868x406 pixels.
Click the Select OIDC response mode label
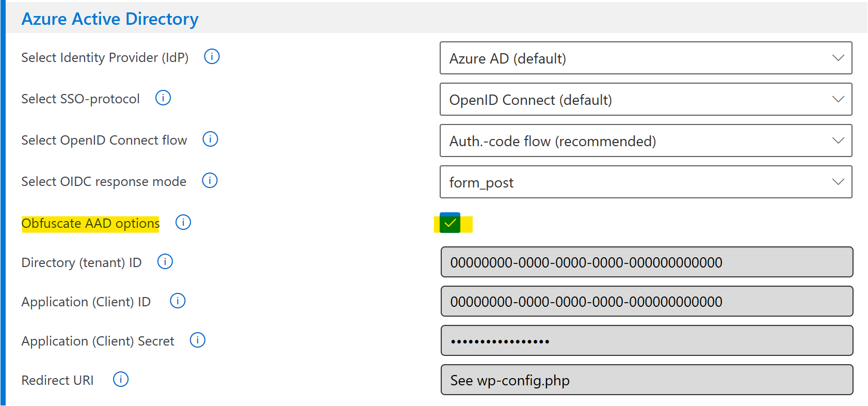(x=104, y=181)
